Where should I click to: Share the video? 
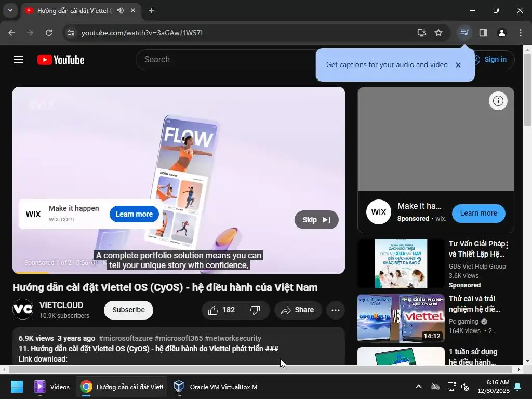point(298,310)
